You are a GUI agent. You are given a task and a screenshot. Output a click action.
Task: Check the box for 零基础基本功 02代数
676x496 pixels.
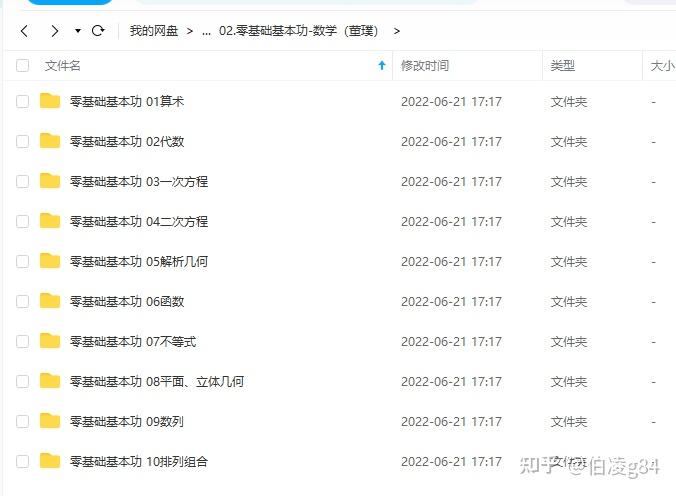coord(22,141)
